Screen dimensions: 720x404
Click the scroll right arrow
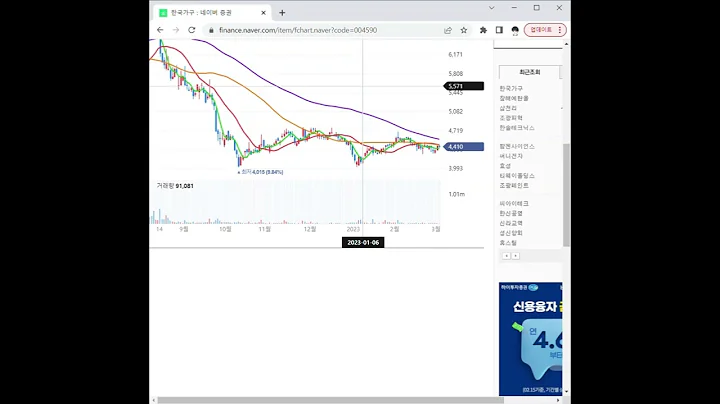click(x=558, y=400)
